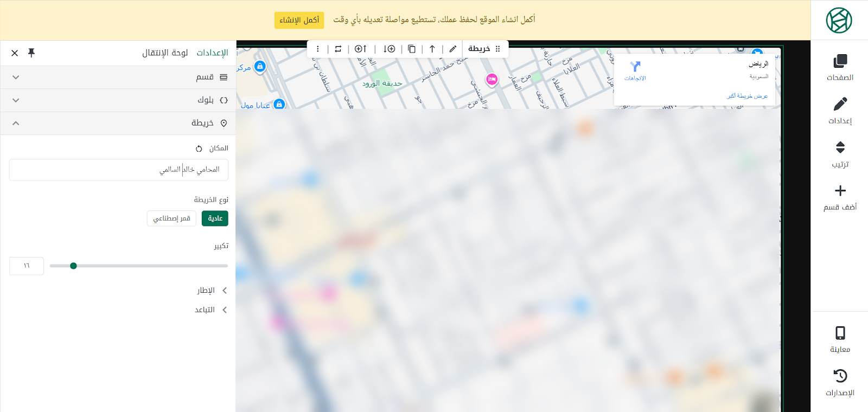The width and height of the screenshot is (868, 412).
Task: Click the pencil edit icon in map toolbar
Action: pos(453,49)
